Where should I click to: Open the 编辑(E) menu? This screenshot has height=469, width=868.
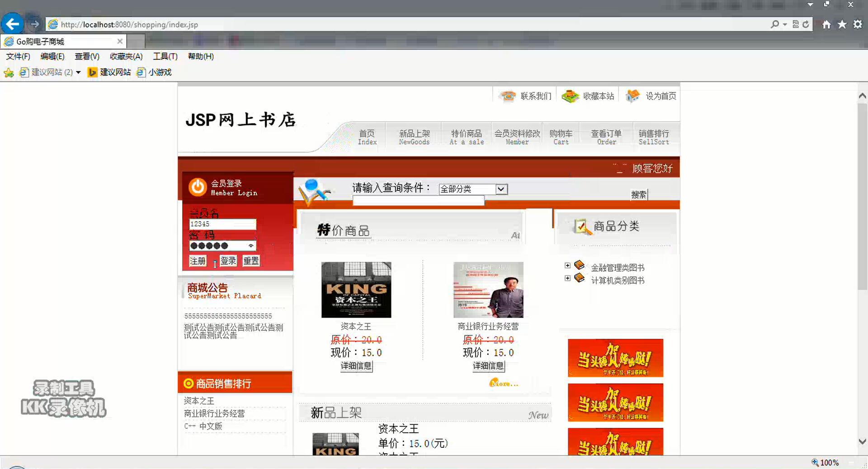click(52, 57)
